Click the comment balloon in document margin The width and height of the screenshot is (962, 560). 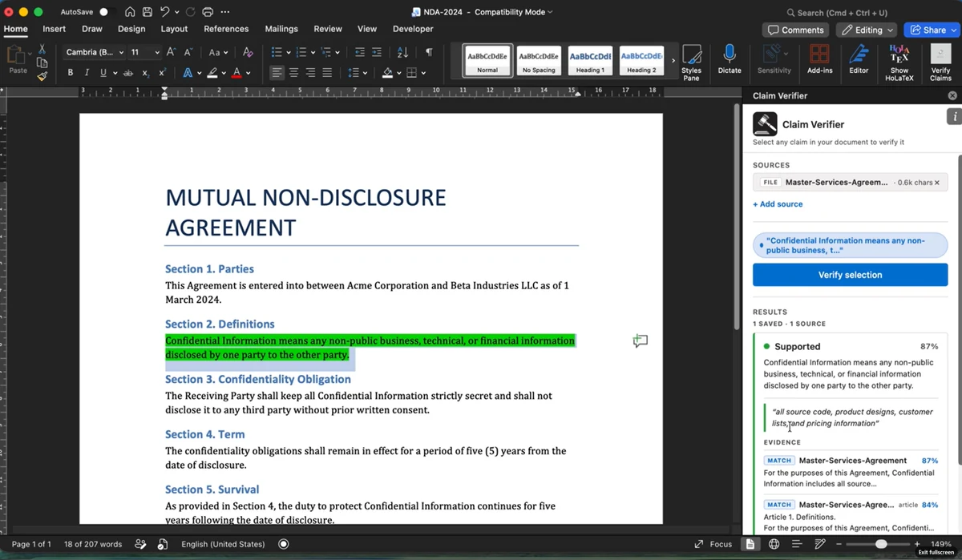tap(640, 341)
